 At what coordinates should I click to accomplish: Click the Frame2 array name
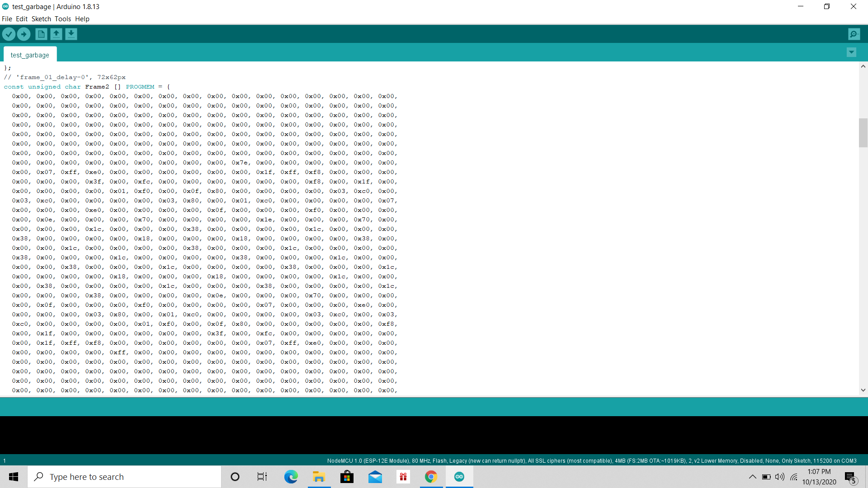(97, 87)
